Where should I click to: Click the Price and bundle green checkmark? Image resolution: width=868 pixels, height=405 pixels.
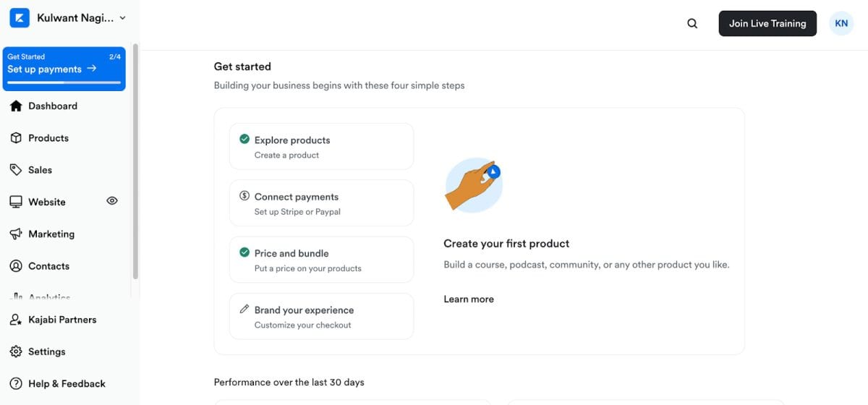click(x=244, y=252)
